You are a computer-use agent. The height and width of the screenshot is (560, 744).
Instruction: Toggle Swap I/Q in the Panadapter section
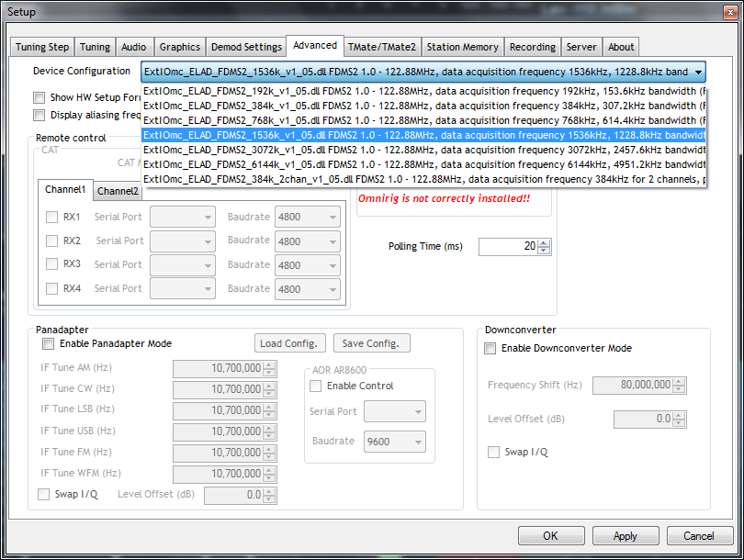tap(43, 494)
